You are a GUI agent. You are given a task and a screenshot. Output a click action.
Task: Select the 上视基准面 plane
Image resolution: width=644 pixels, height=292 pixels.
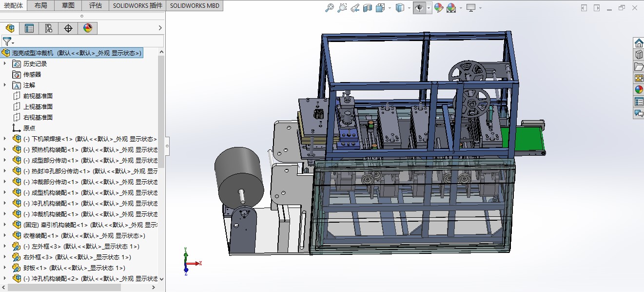point(38,106)
